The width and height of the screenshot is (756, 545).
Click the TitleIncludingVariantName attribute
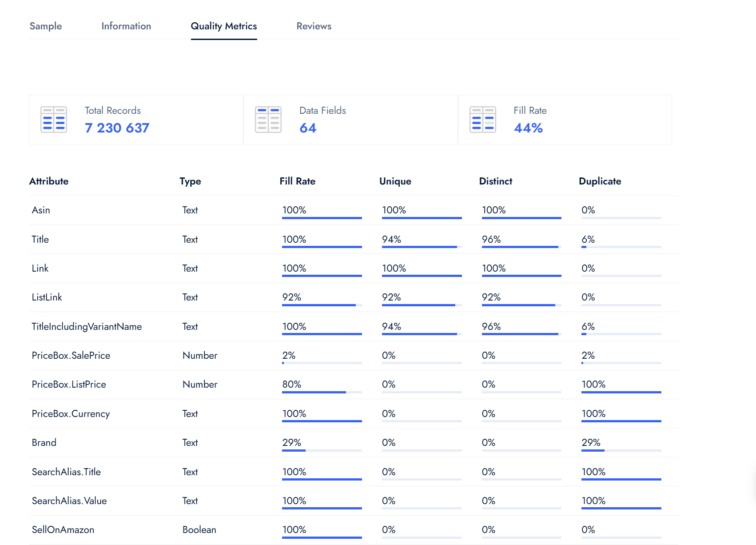tap(87, 327)
